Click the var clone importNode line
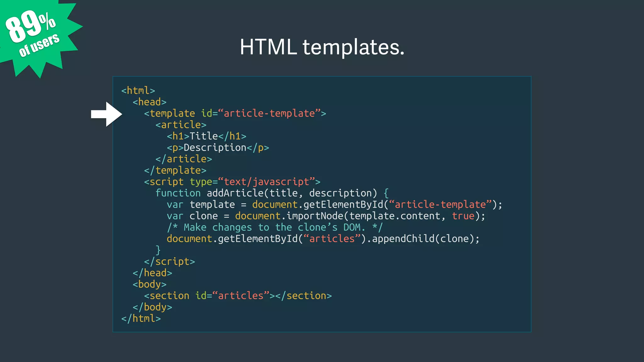The height and width of the screenshot is (362, 644). pyautogui.click(x=326, y=216)
